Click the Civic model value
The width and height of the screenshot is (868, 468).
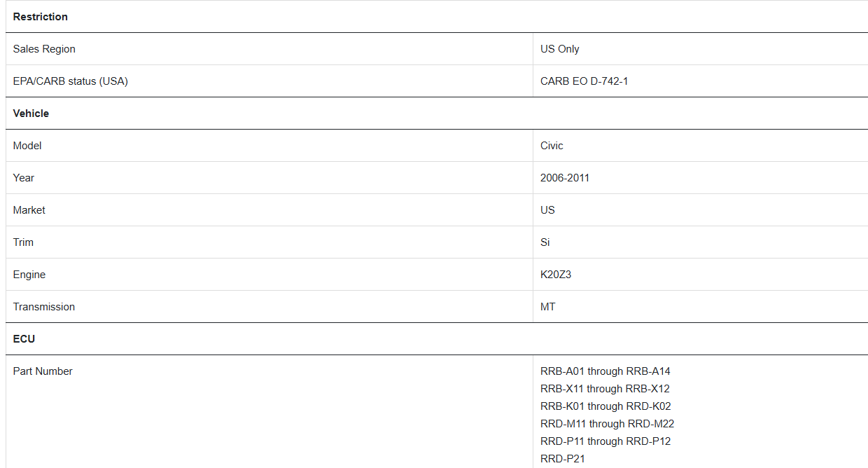pyautogui.click(x=552, y=146)
